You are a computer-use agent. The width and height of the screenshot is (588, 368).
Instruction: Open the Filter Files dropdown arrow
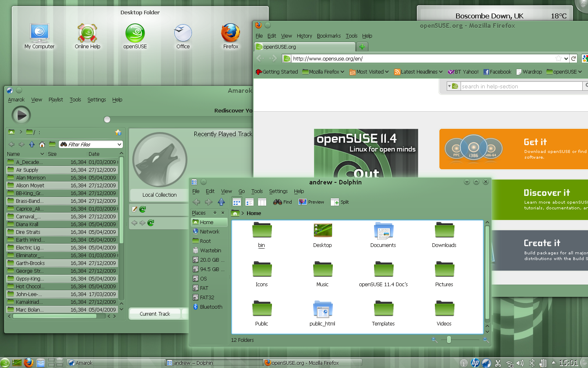[x=119, y=144]
